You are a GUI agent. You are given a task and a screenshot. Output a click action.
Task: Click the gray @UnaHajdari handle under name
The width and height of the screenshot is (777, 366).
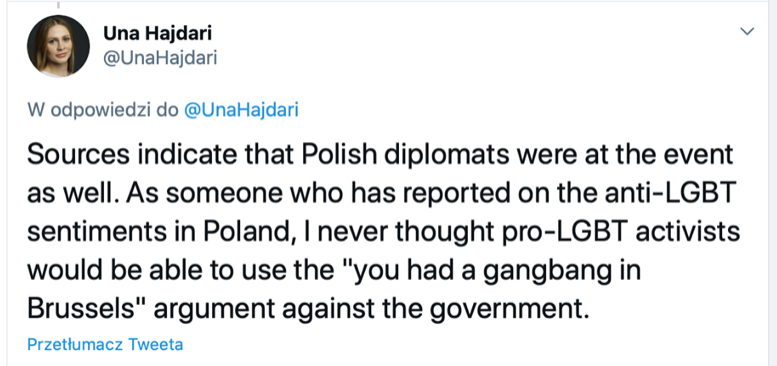click(x=160, y=58)
